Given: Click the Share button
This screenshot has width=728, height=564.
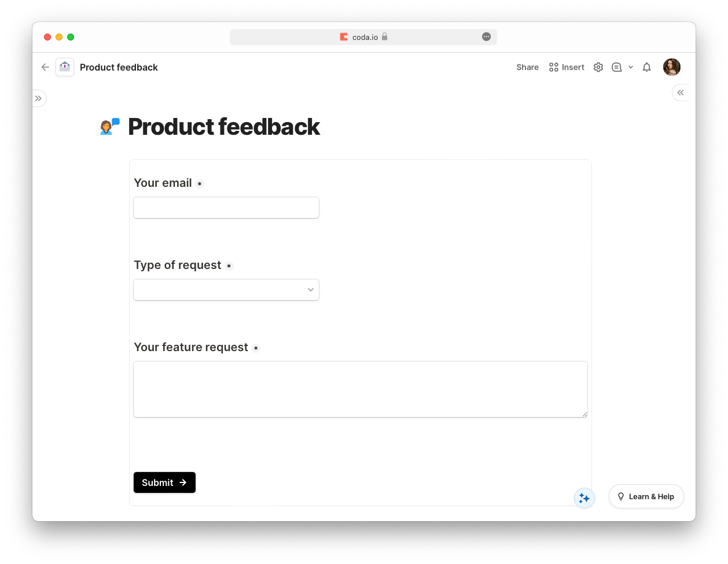Looking at the screenshot, I should click(527, 67).
